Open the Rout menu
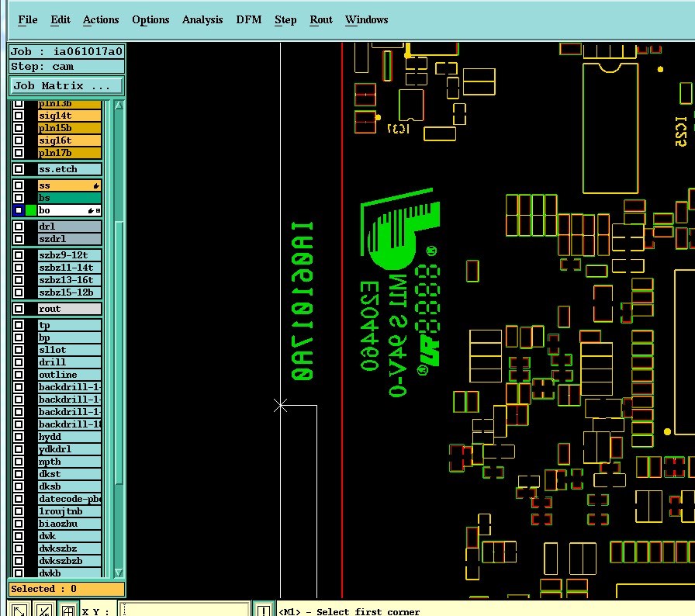Image resolution: width=695 pixels, height=616 pixels. (x=321, y=20)
